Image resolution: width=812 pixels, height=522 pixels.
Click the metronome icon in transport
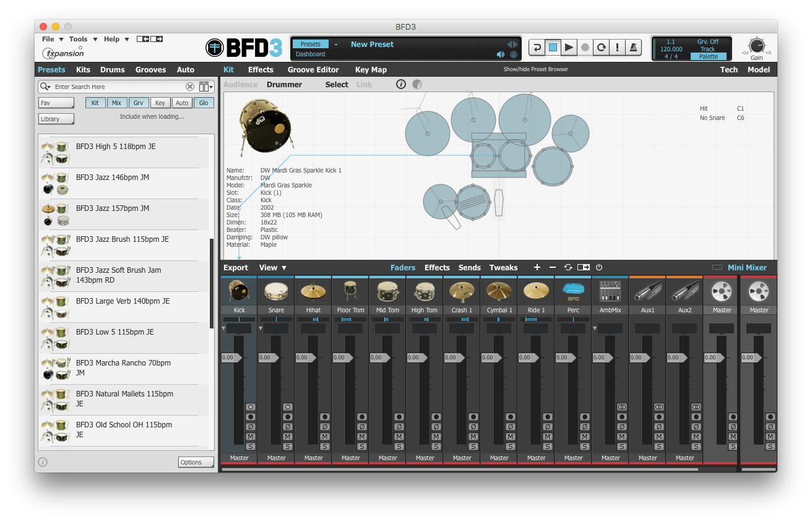633,48
